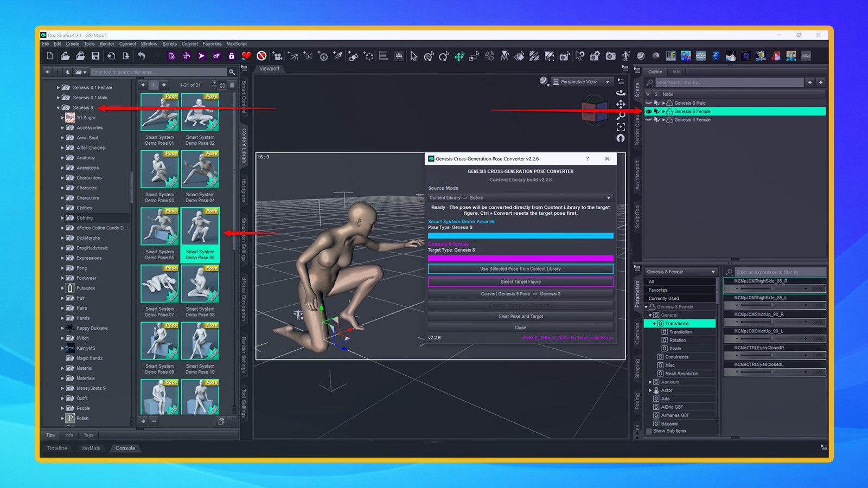The image size is (868, 488).
Task: Select Smart System Demo Pose 03 thumbnail
Action: 159,169
